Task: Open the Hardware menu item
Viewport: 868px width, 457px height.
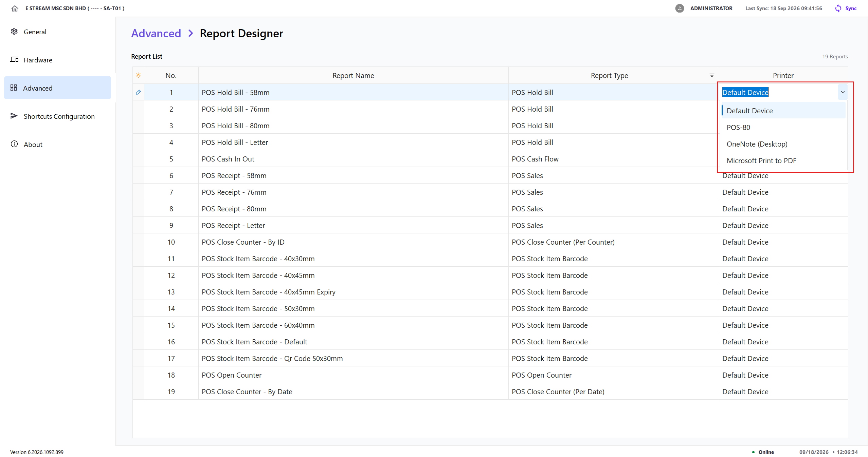Action: pos(57,60)
